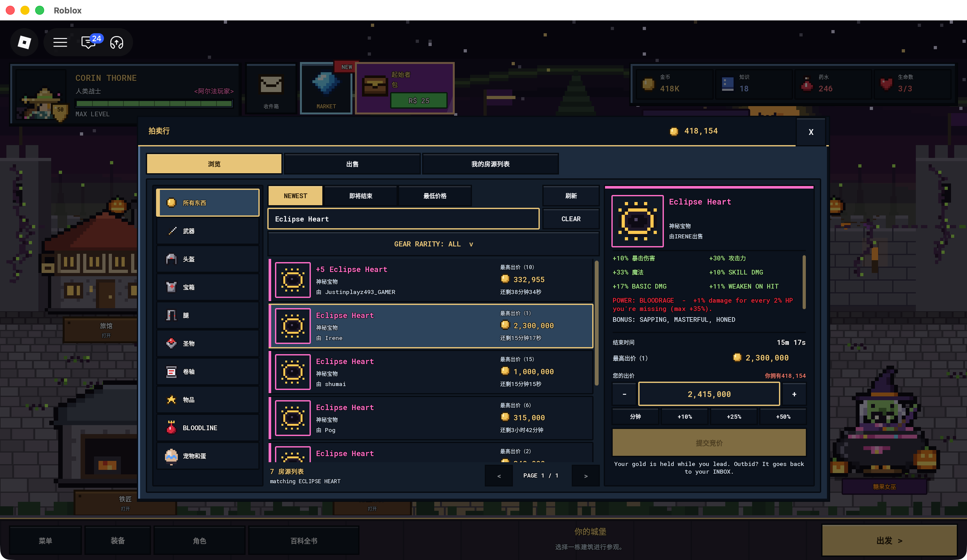Click the lives heart icon
This screenshot has height=560, width=967.
pos(886,84)
